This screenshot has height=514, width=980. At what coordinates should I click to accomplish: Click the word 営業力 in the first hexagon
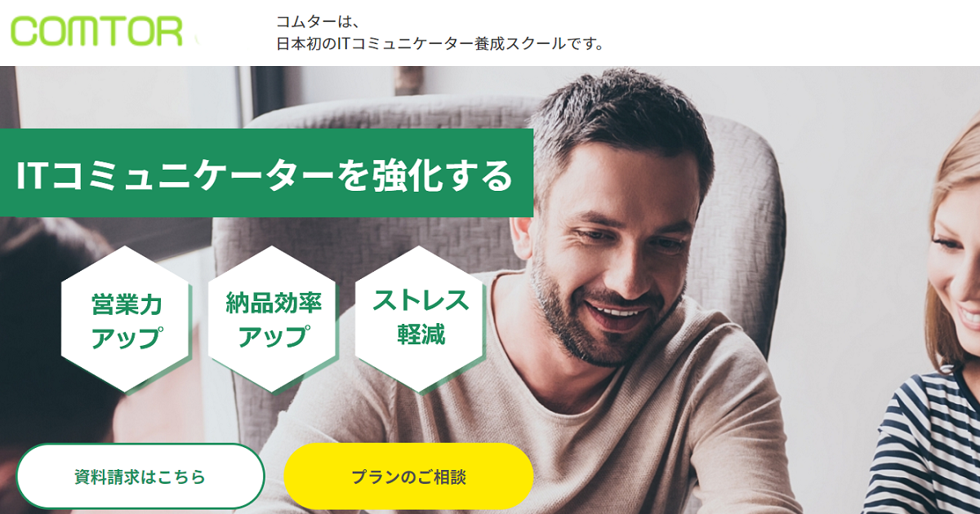point(127,305)
